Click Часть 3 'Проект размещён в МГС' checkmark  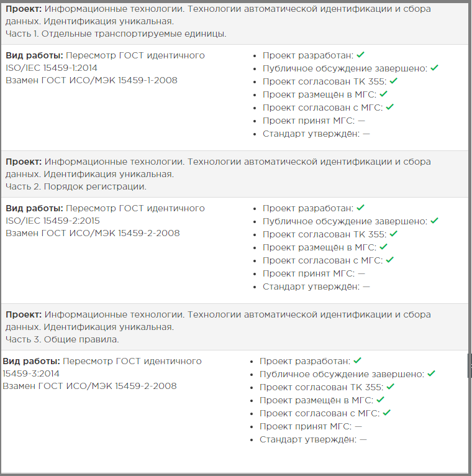[x=380, y=400]
